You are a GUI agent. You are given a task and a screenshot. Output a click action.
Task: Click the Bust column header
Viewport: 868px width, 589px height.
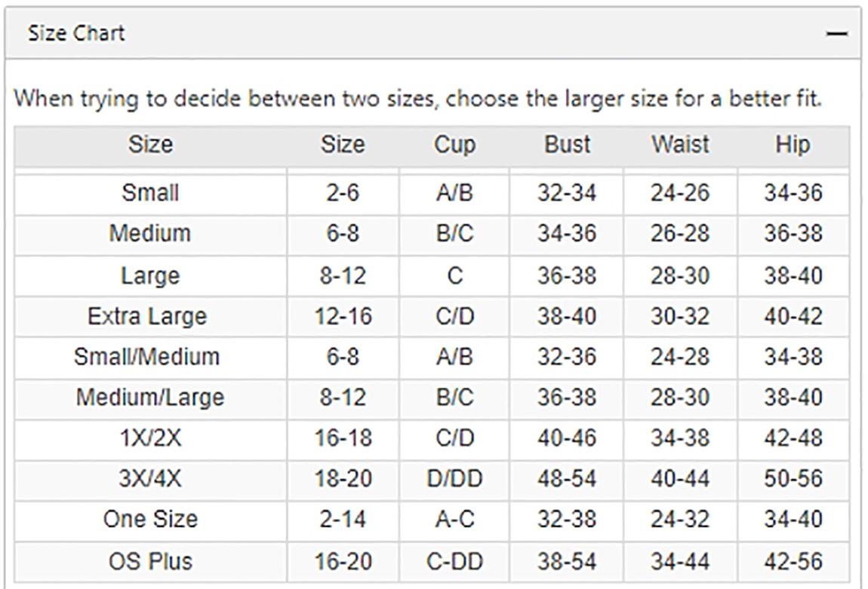[x=568, y=144]
